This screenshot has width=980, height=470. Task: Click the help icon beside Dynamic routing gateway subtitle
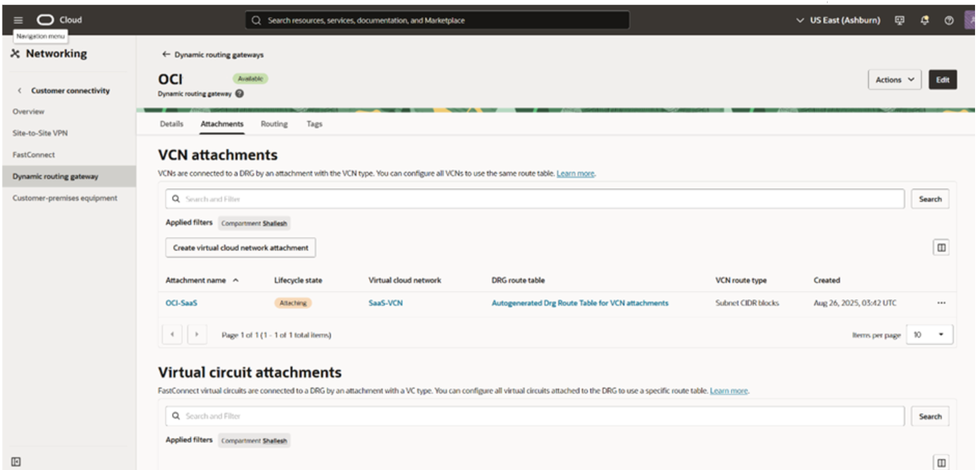click(x=239, y=94)
